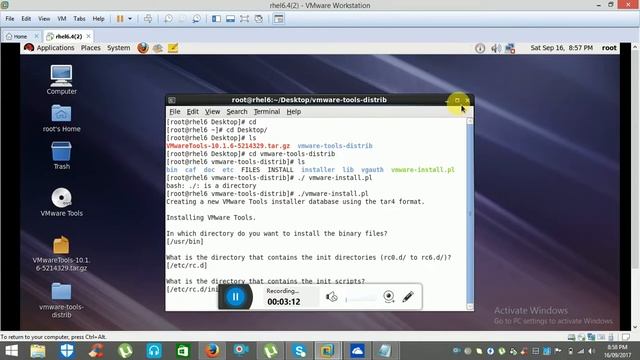Screen dimensions: 640x360
Task: Open VMware Help menu
Action: coord(98,19)
